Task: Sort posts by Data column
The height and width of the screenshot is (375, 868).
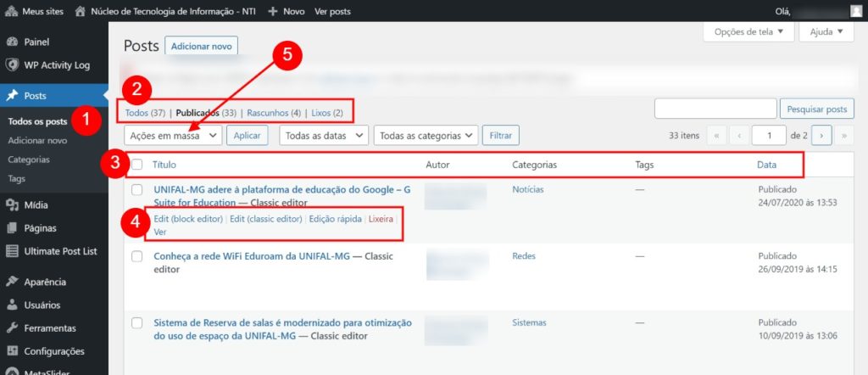Action: click(766, 165)
